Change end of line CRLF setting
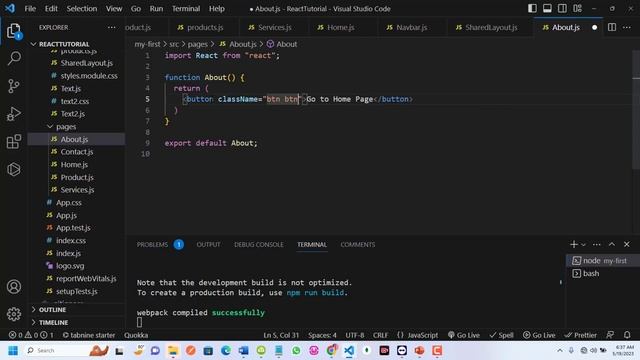The image size is (640, 360). click(x=380, y=335)
